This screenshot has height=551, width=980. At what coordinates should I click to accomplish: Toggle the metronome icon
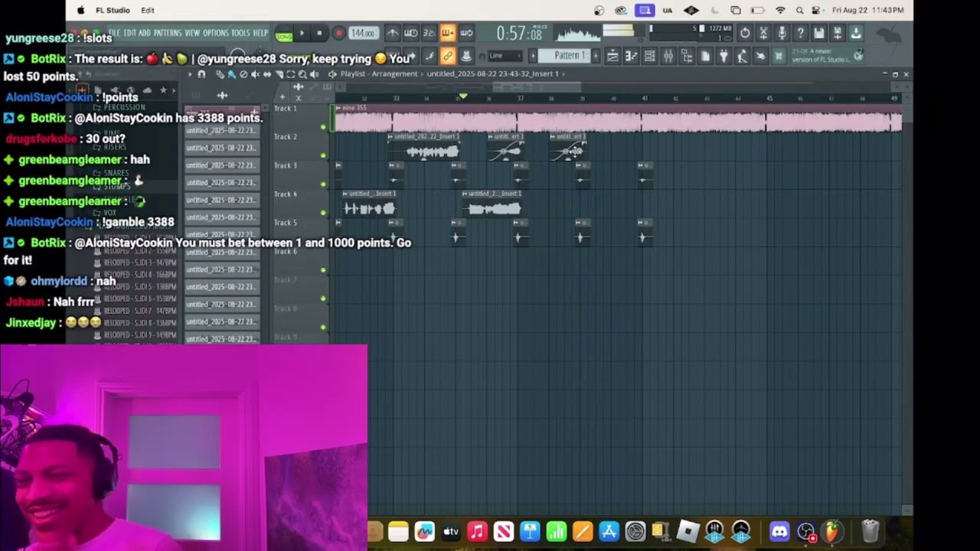point(393,33)
